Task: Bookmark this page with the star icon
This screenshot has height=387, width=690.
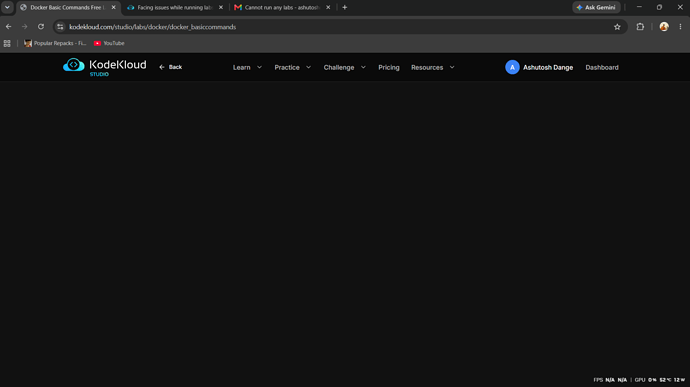Action: click(x=617, y=27)
